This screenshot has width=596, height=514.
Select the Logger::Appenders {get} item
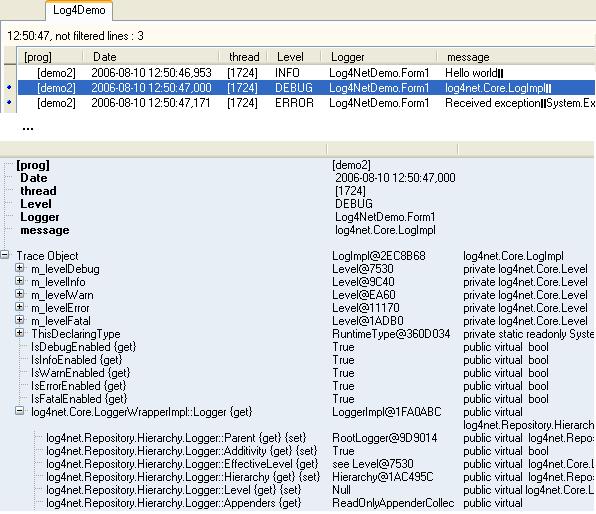point(174,503)
